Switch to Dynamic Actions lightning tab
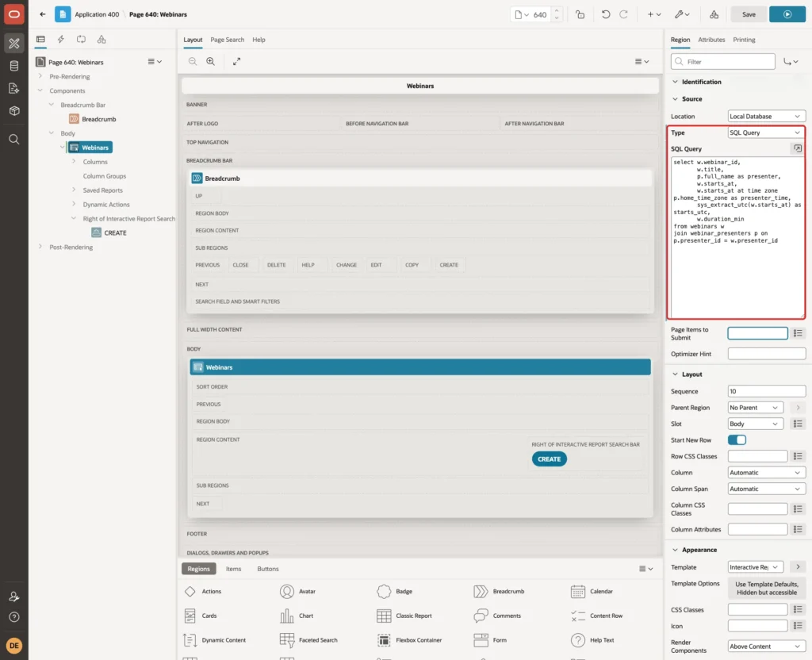 [60, 40]
